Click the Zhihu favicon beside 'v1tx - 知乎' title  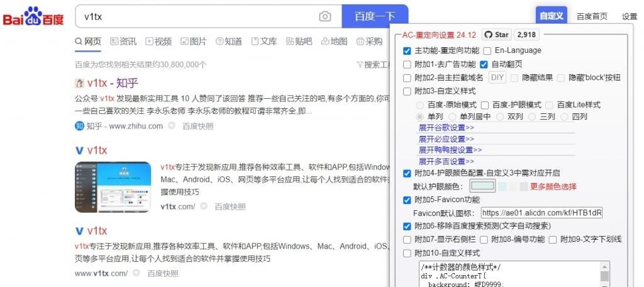(x=79, y=84)
